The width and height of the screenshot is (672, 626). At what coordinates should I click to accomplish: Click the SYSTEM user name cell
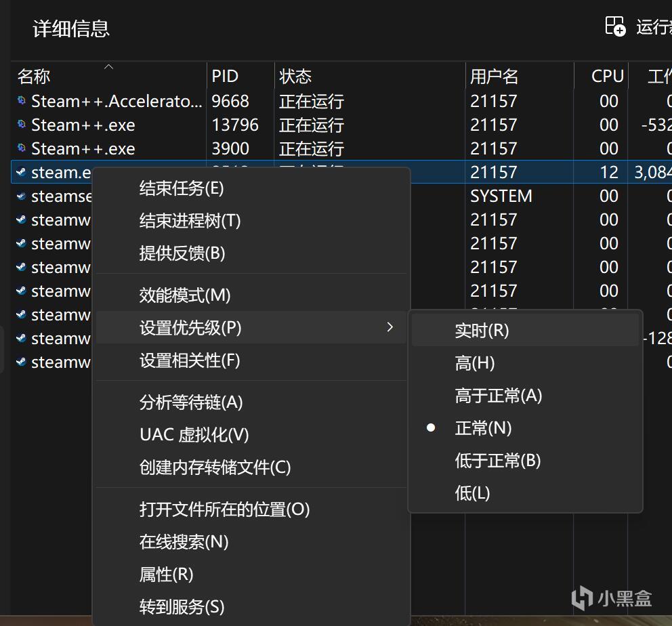pyautogui.click(x=501, y=196)
